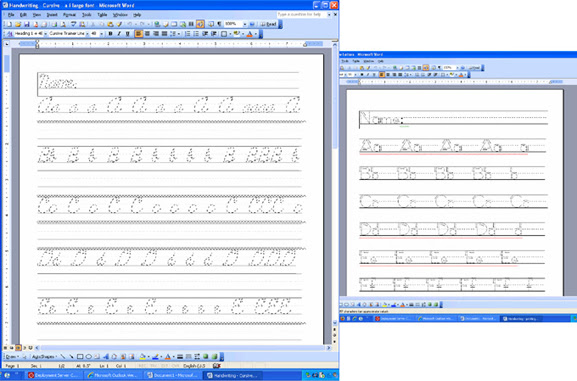
Task: Select the Rectangle drawing tool
Action: (x=80, y=356)
